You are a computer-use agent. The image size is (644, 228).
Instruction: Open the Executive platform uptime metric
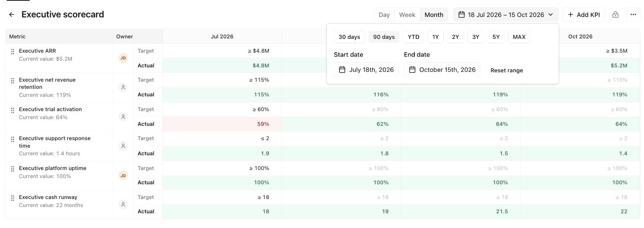(x=53, y=168)
